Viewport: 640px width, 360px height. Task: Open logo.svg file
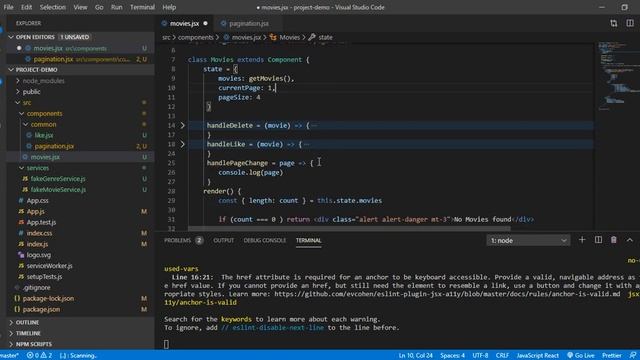coord(39,255)
